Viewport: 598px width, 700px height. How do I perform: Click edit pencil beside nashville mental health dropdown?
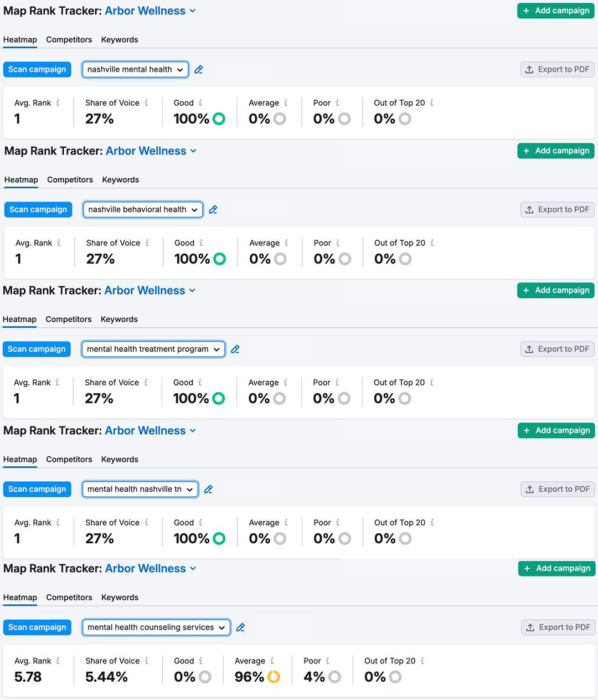(x=199, y=70)
